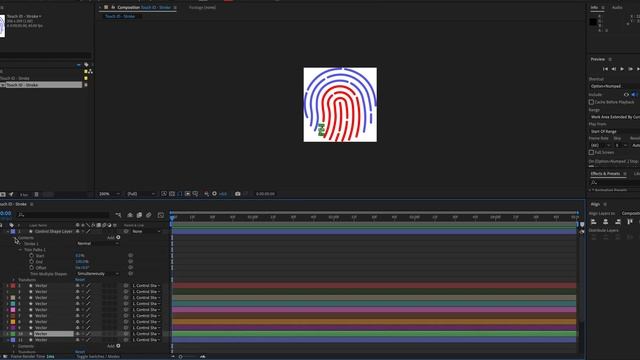Open Stroke 1 blend mode dropdown Normal
This screenshot has width=640, height=360.
pos(98,244)
